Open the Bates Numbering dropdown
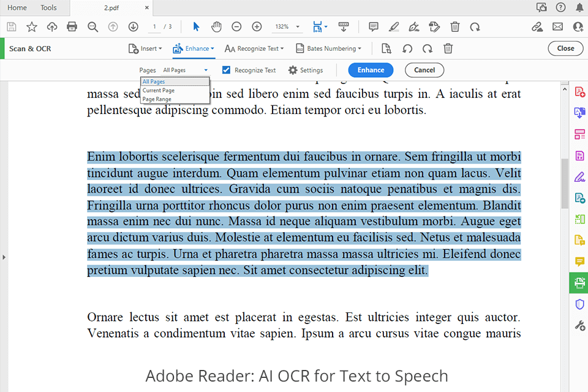The image size is (588, 392). pyautogui.click(x=329, y=48)
